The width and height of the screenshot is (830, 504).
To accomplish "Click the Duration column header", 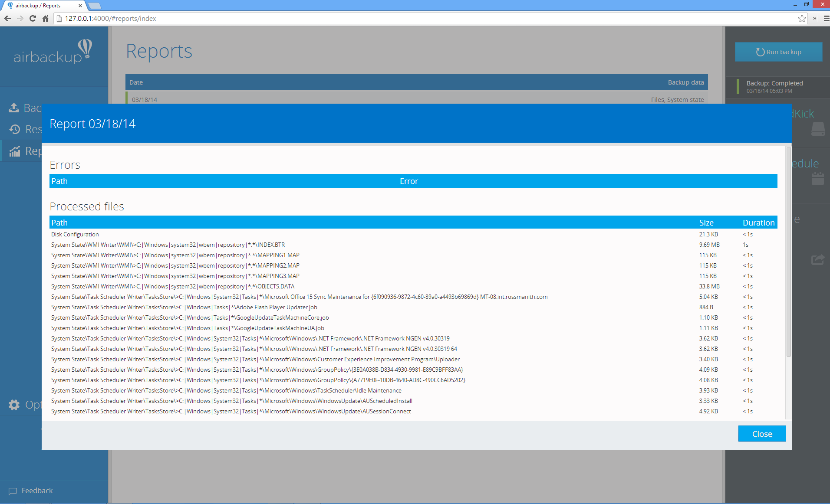I will tap(758, 223).
